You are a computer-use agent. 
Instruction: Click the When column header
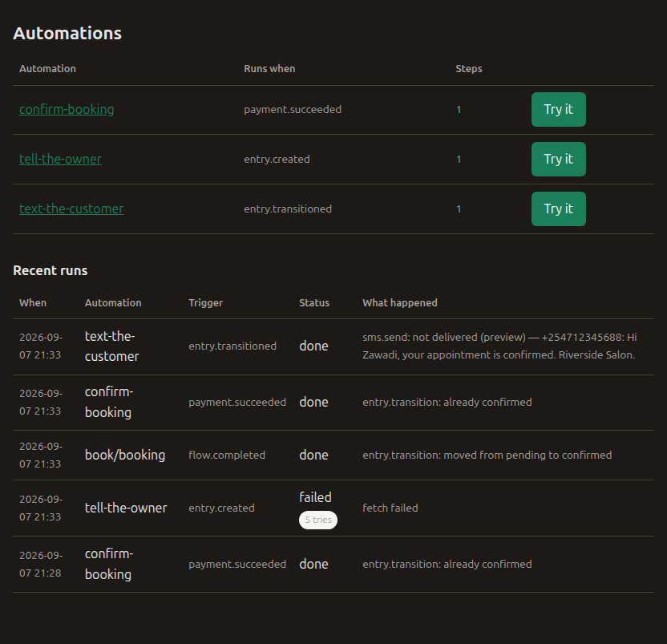[x=33, y=302]
